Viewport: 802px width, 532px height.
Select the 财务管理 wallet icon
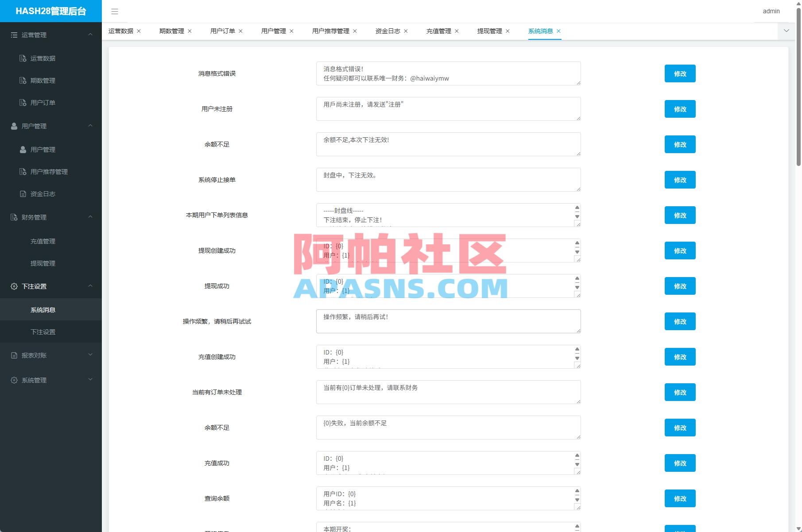[14, 217]
